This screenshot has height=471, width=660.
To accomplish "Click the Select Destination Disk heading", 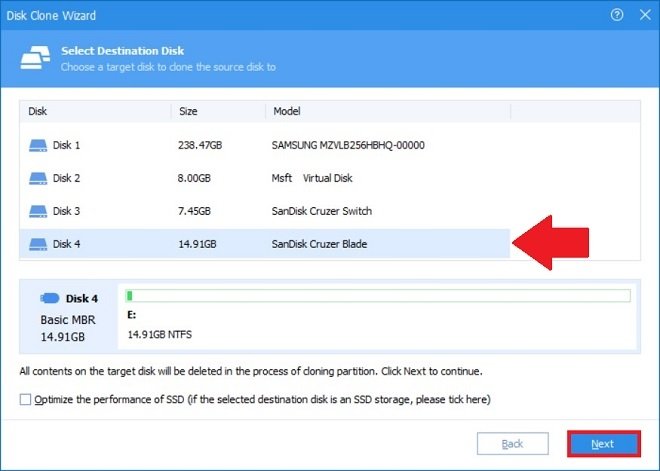I will [122, 51].
